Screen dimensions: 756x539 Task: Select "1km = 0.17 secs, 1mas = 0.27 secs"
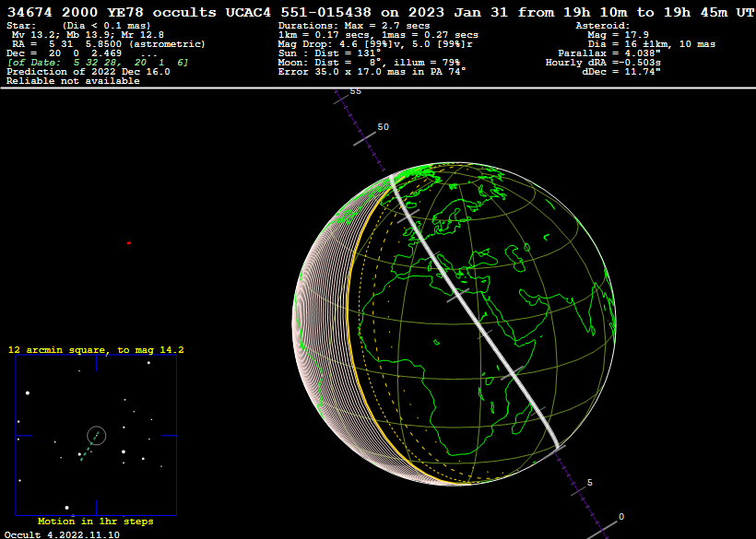[x=379, y=35]
